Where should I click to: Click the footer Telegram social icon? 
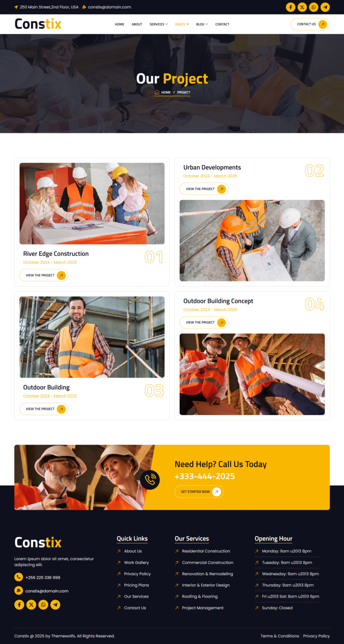tap(55, 604)
